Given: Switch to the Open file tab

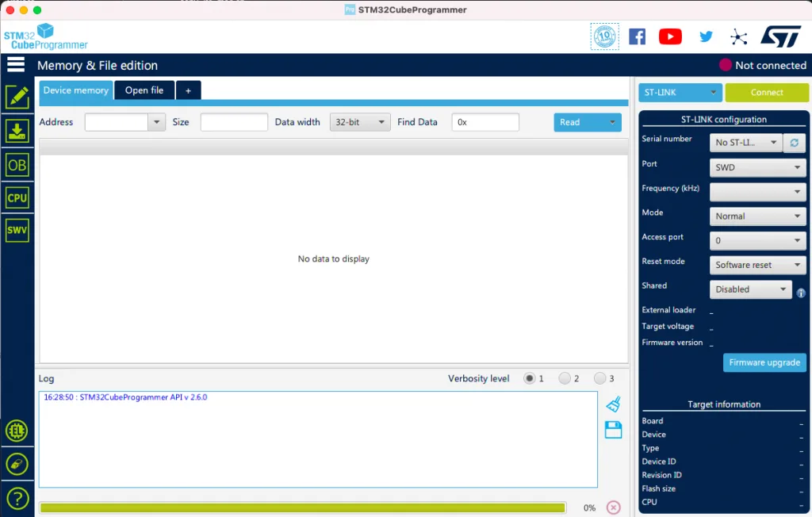Looking at the screenshot, I should click(x=144, y=90).
